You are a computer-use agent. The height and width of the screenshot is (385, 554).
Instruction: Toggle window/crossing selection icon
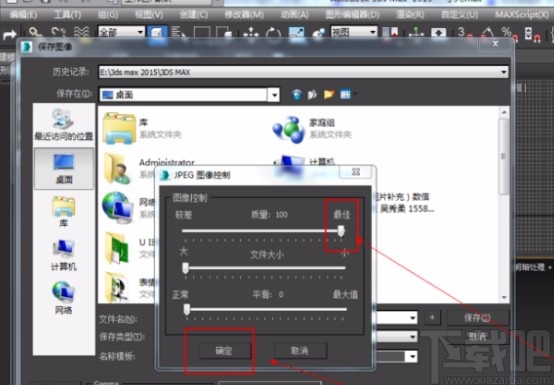(x=224, y=33)
